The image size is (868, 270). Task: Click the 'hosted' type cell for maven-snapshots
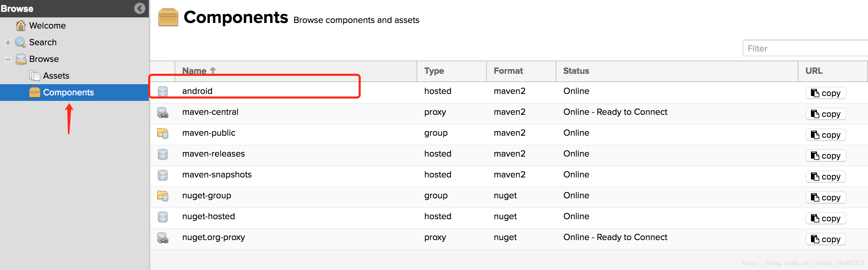pyautogui.click(x=437, y=175)
